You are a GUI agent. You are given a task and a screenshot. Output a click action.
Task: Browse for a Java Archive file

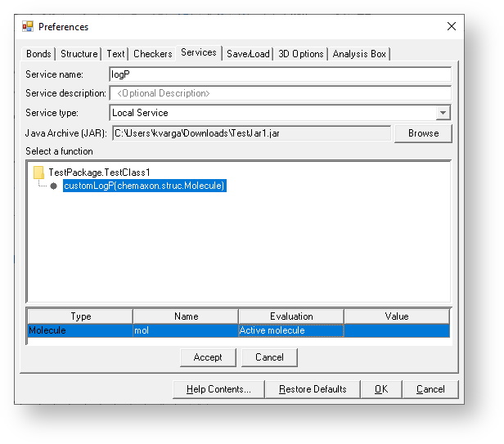tap(423, 133)
